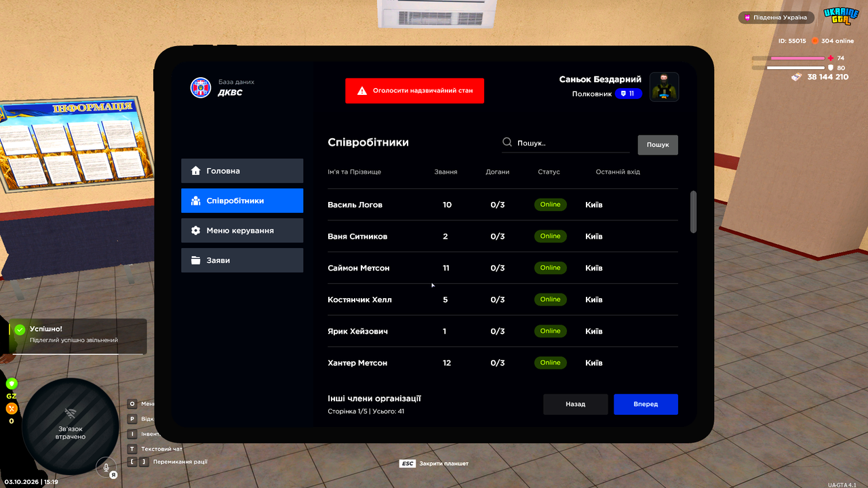Click the lost-signal icon in the minimap

point(70,413)
